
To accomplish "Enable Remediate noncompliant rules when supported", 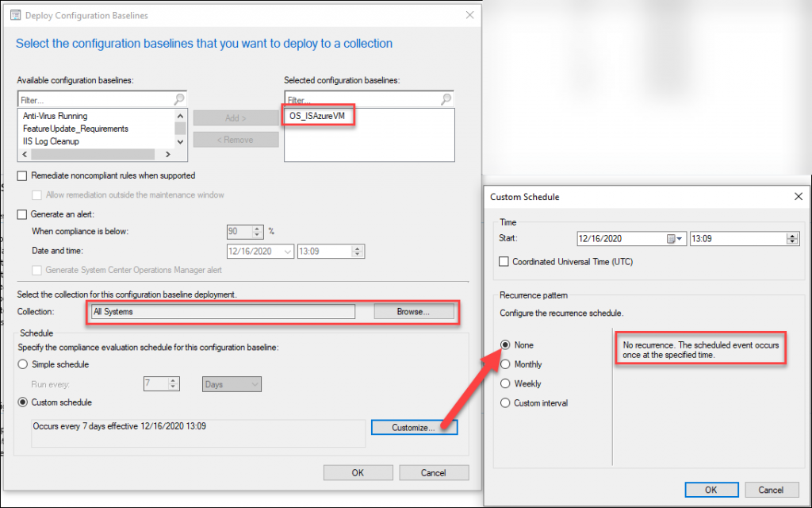I will tap(22, 175).
